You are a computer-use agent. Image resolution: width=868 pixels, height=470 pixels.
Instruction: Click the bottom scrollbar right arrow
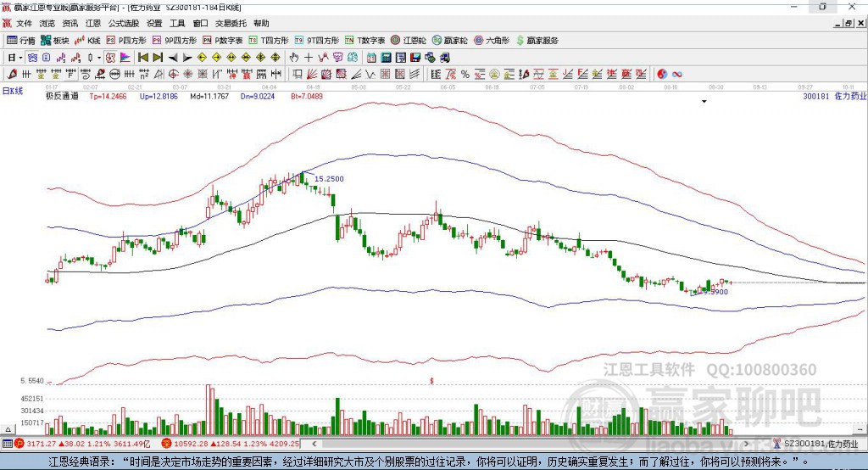[746, 444]
